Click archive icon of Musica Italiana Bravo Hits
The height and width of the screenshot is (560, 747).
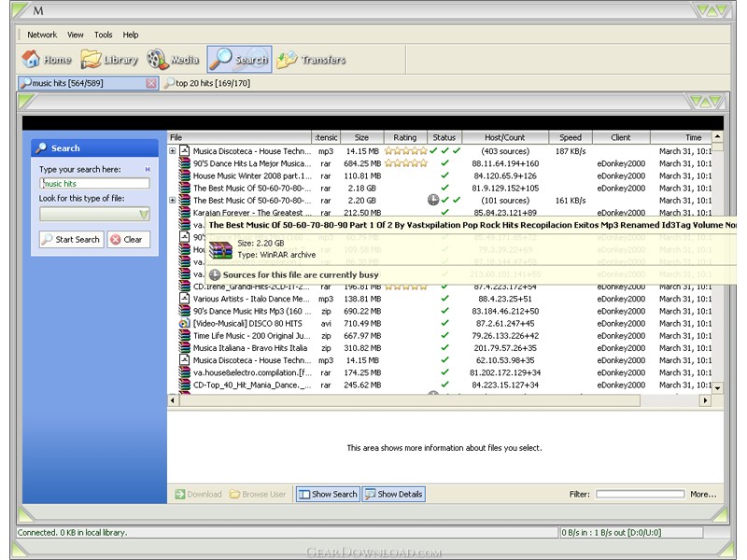184,348
